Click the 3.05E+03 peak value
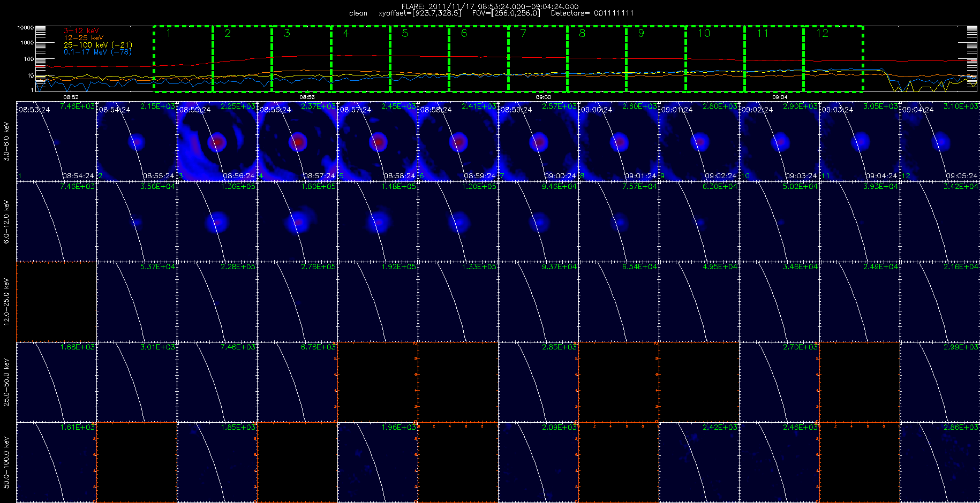Image resolution: width=980 pixels, height=503 pixels. click(x=881, y=106)
